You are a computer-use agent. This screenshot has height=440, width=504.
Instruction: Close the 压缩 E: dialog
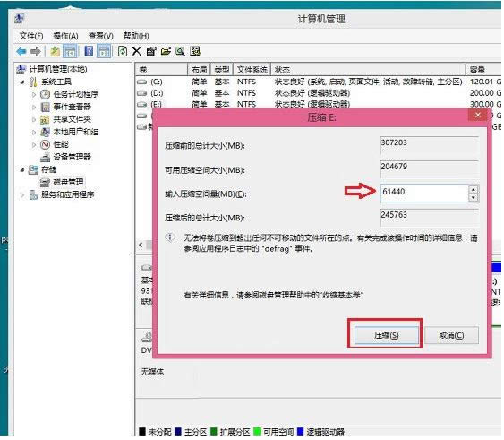tap(478, 115)
